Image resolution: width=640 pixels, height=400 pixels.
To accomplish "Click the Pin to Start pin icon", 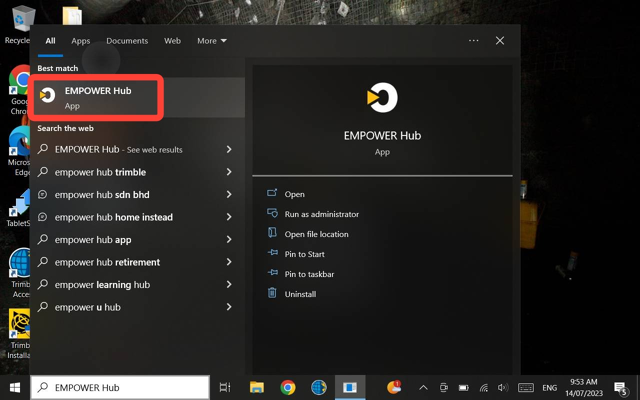I will pyautogui.click(x=272, y=253).
